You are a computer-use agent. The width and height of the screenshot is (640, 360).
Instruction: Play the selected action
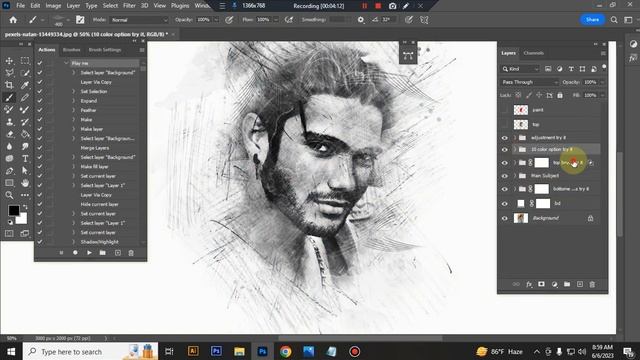pyautogui.click(x=89, y=253)
